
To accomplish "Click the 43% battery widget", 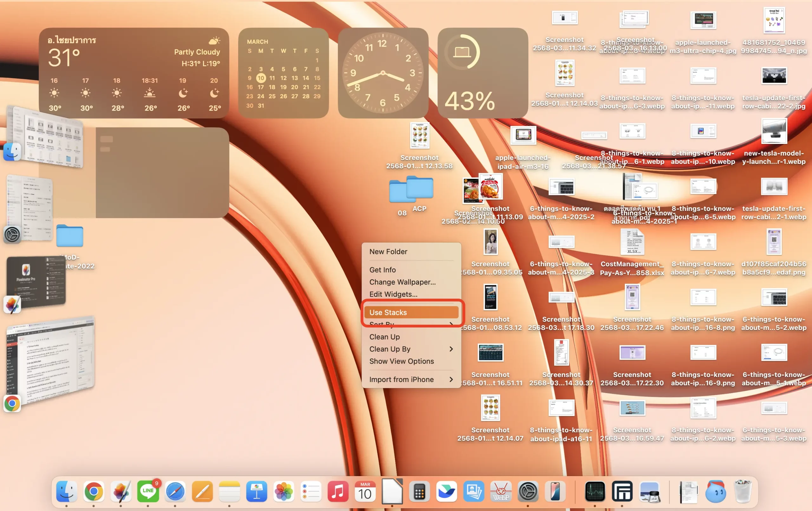I will (x=482, y=73).
